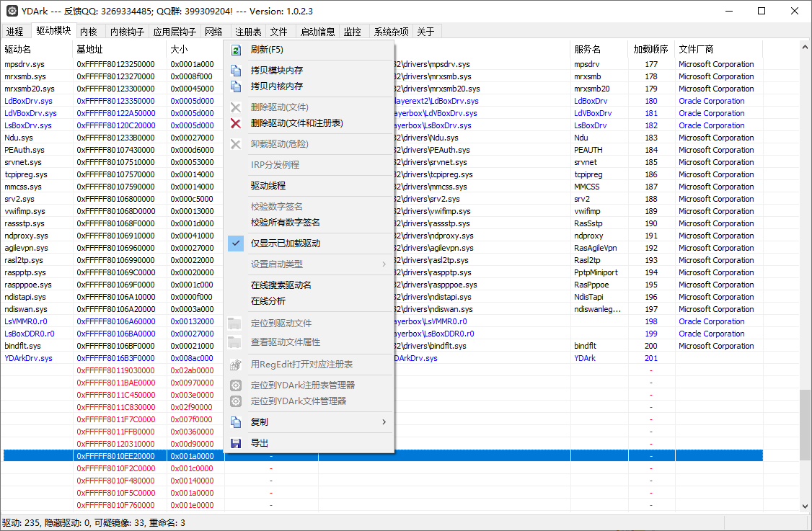Click the blue floppy disk 导出 icon
Viewport: 812px width, 531px height.
[x=235, y=443]
